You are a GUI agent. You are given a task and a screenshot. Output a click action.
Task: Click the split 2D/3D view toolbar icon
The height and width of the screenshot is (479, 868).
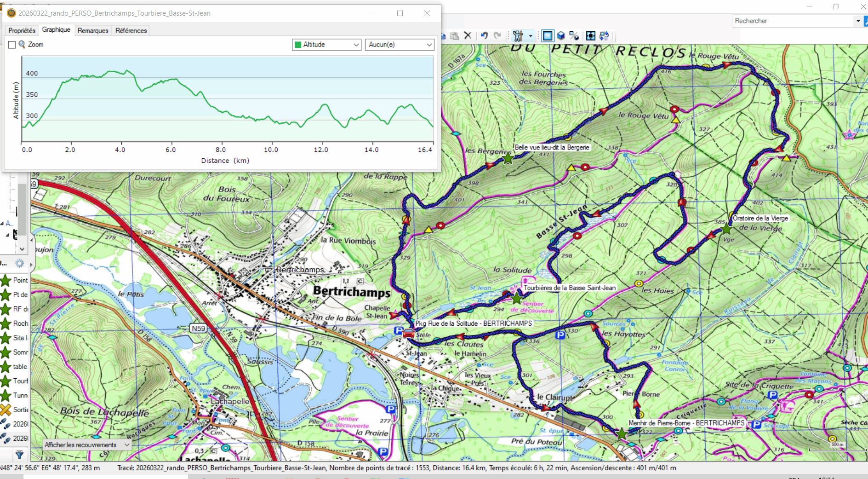coord(574,36)
